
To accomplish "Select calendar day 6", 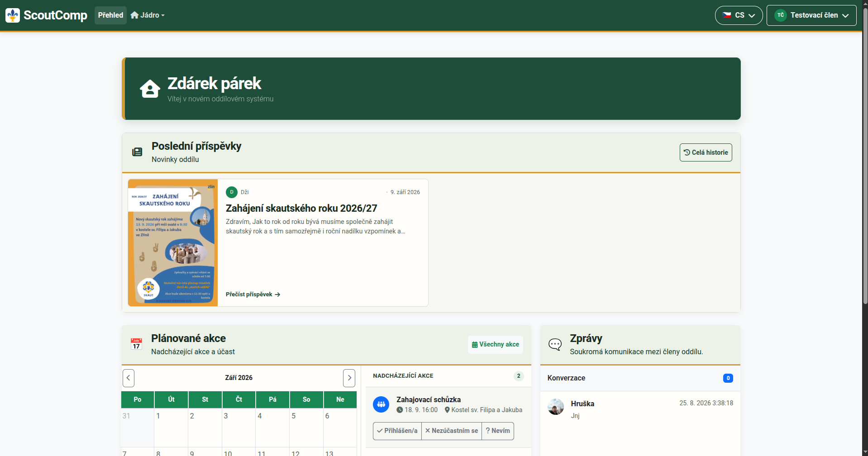I will click(340, 427).
